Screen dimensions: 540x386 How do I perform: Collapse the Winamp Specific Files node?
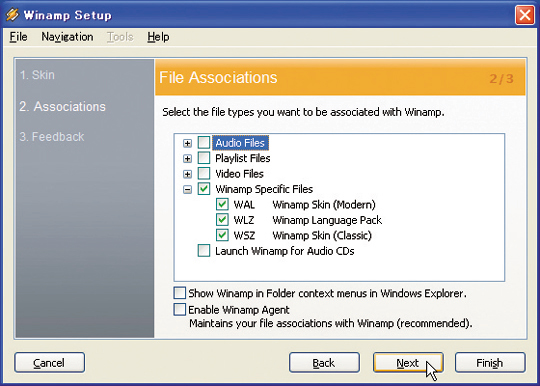pyautogui.click(x=187, y=189)
